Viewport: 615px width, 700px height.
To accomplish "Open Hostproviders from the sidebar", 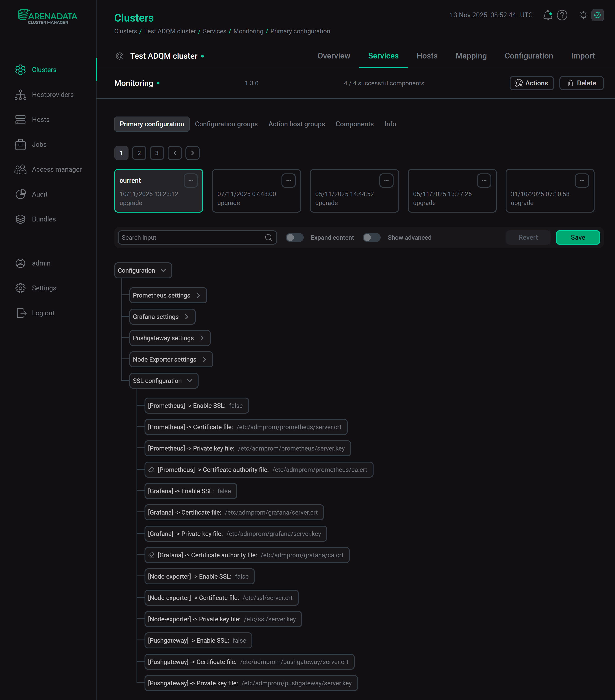I will tap(53, 95).
